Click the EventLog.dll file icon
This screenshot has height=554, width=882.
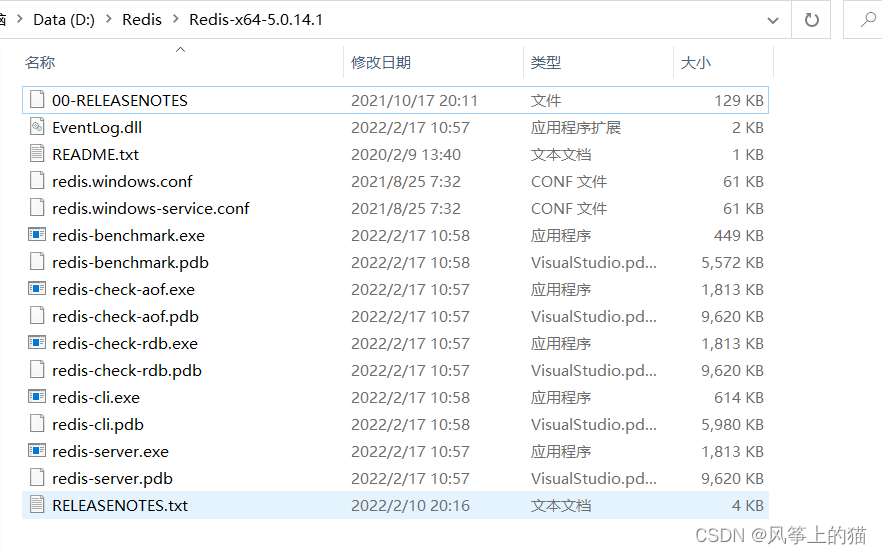click(37, 127)
